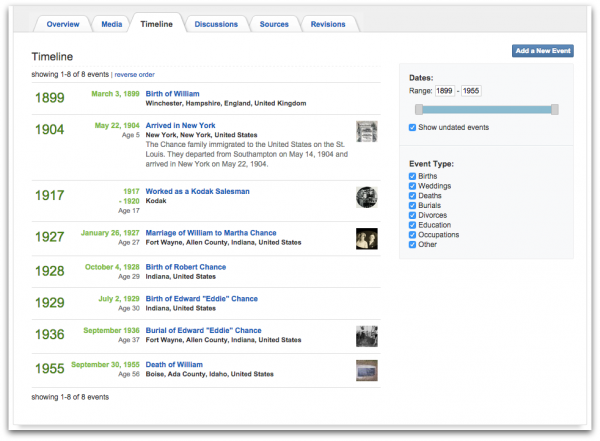600x441 pixels.
Task: Toggle the Burials event type checkbox
Action: click(412, 206)
